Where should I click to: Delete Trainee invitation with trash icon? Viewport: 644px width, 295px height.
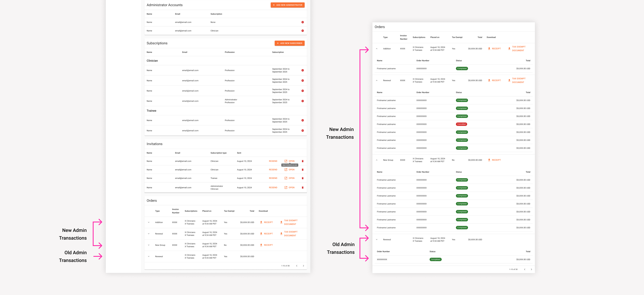pyautogui.click(x=302, y=178)
